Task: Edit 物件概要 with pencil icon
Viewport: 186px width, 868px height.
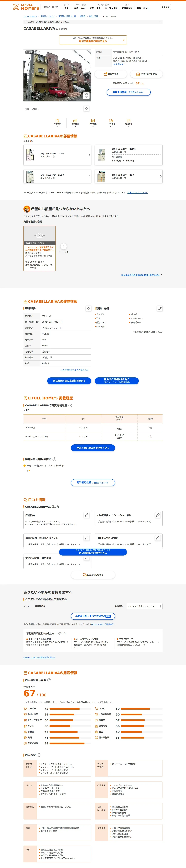Action: [89, 308]
